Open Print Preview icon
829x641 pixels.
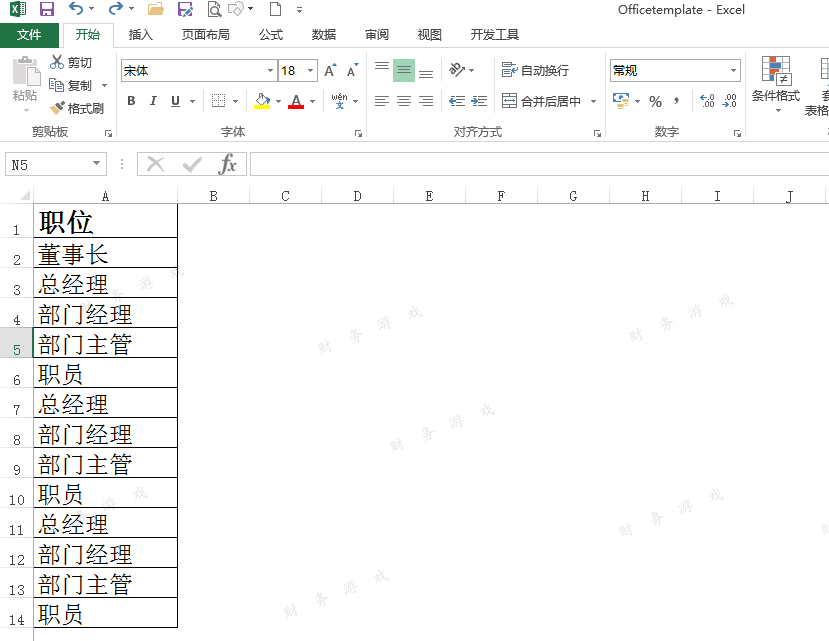coord(214,9)
